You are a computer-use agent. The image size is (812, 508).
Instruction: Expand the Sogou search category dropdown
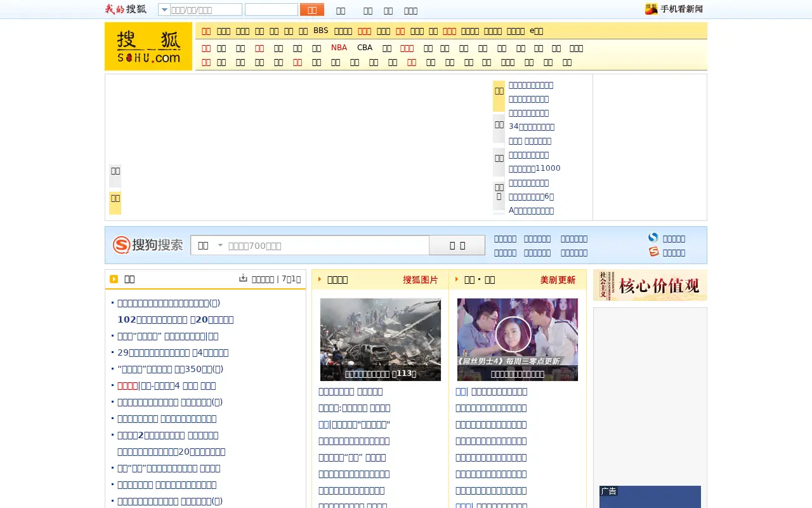pos(210,245)
